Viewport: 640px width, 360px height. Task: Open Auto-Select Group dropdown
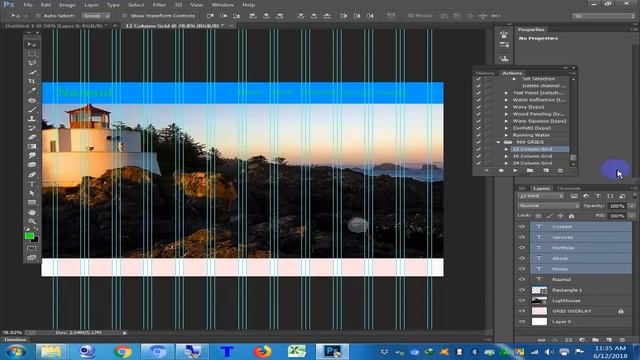96,16
